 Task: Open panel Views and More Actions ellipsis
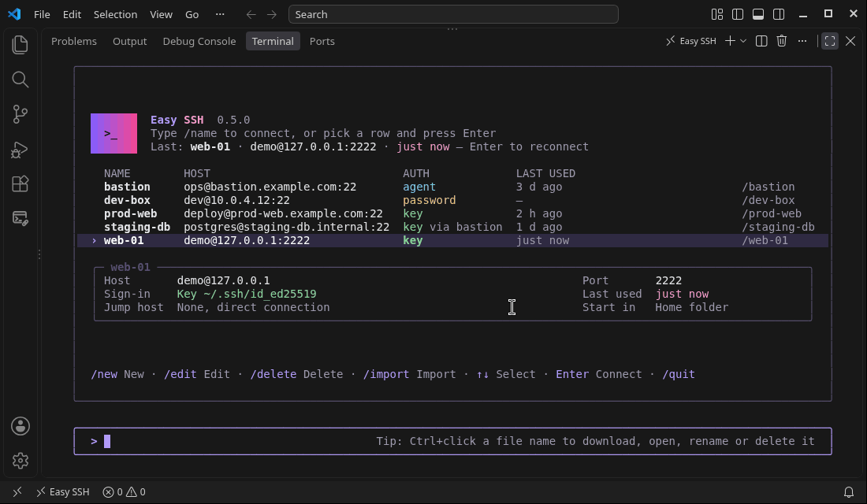tap(802, 41)
